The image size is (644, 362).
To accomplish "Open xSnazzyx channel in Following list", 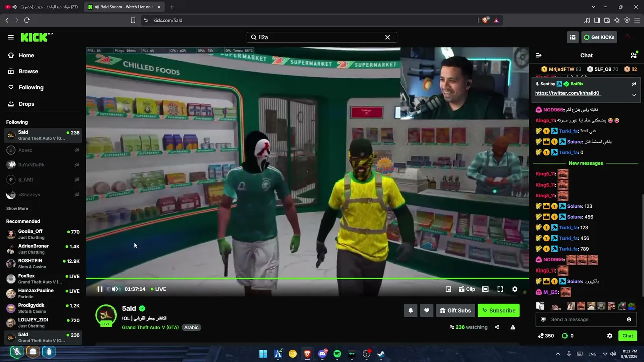I will [43, 194].
